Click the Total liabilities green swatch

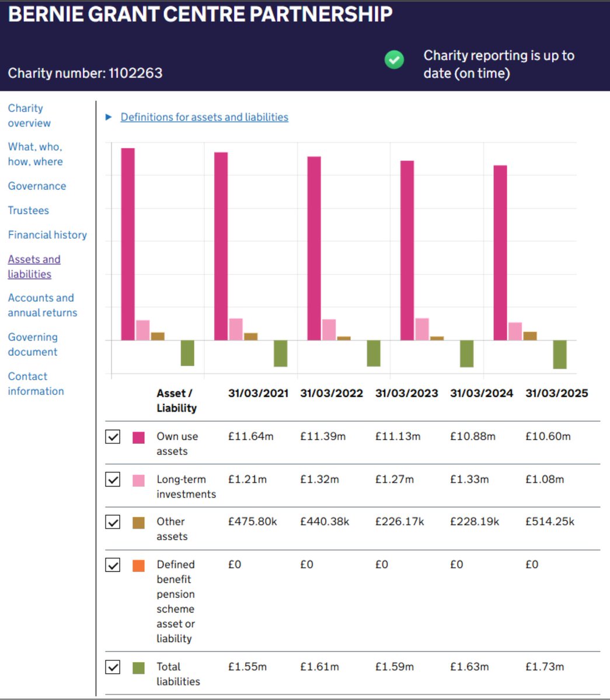coord(138,668)
